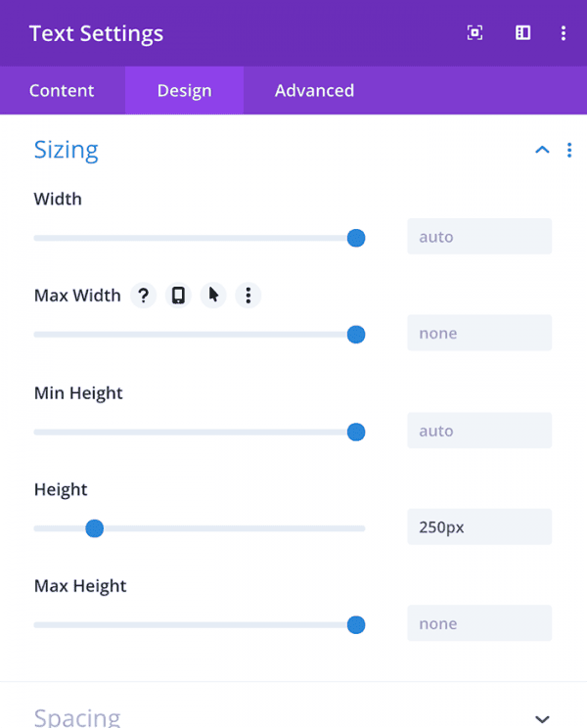This screenshot has width=587, height=728.
Task: Click the Sizing section heading
Action: [x=66, y=150]
